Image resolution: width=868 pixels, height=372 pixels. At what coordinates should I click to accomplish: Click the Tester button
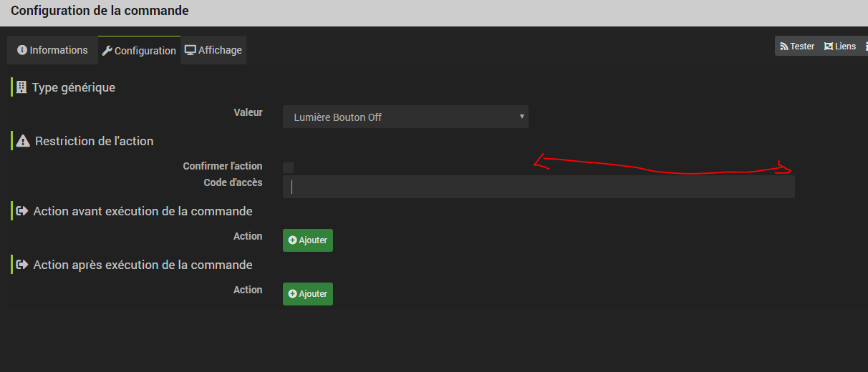pos(797,46)
